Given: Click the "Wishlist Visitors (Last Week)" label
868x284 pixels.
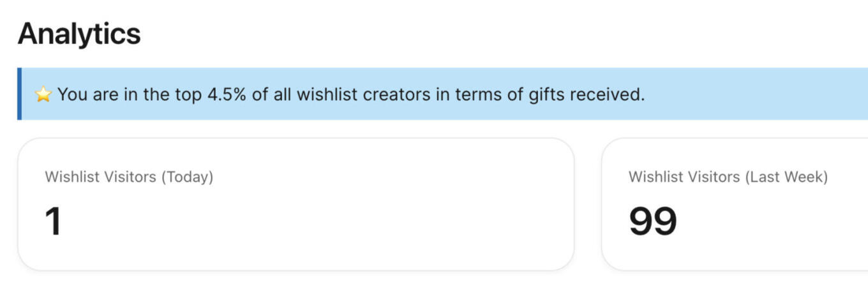Looking at the screenshot, I should [728, 177].
